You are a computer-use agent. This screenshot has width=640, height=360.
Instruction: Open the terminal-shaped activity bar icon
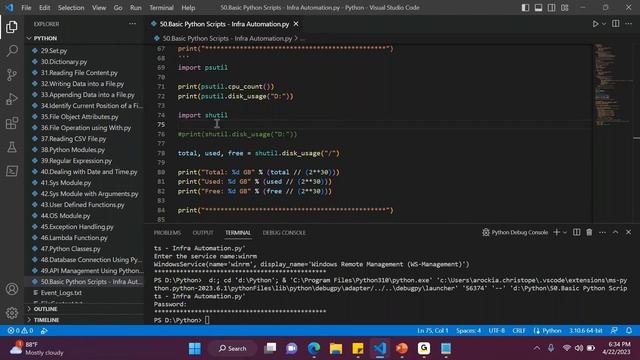click(x=12, y=171)
